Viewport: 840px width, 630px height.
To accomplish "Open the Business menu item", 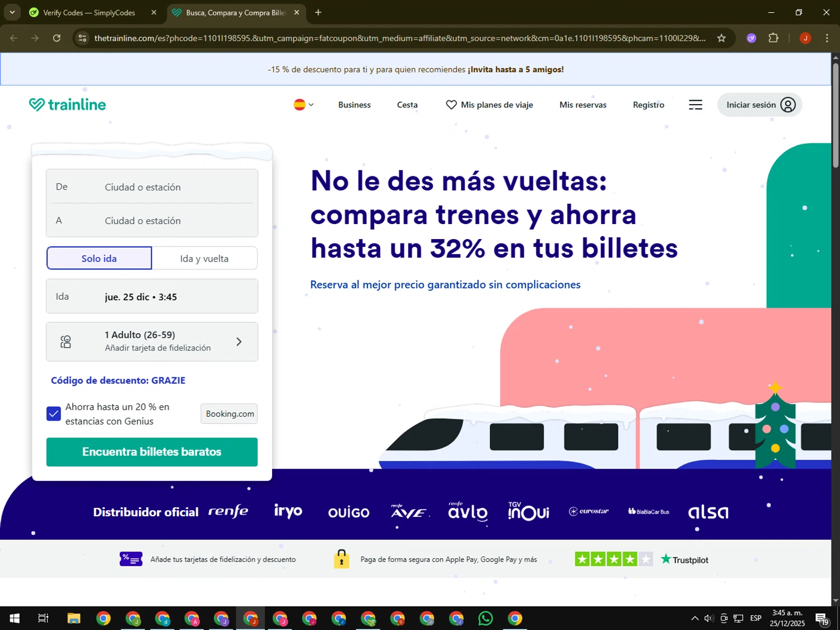I will [x=354, y=105].
